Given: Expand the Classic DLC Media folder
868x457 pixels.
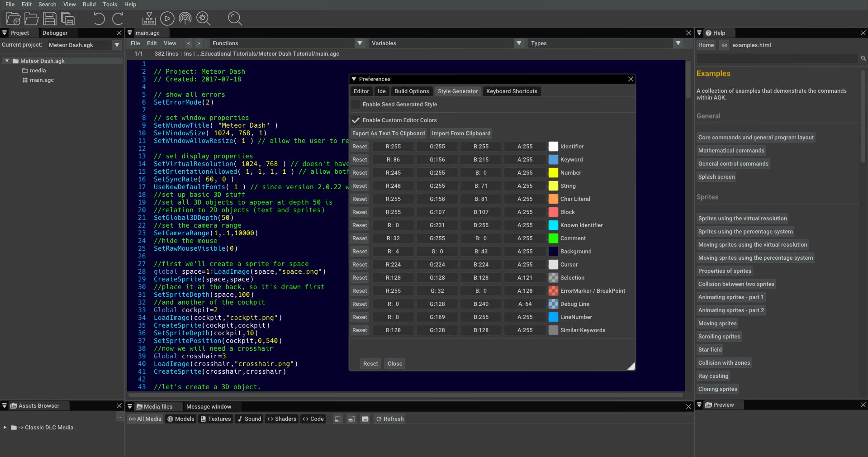Looking at the screenshot, I should (x=5, y=428).
